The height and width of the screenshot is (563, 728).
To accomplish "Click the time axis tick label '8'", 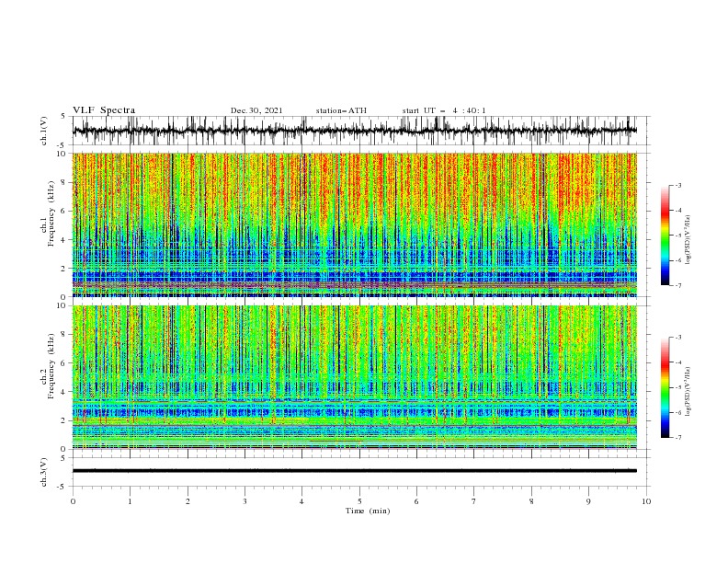I will pyautogui.click(x=531, y=501).
